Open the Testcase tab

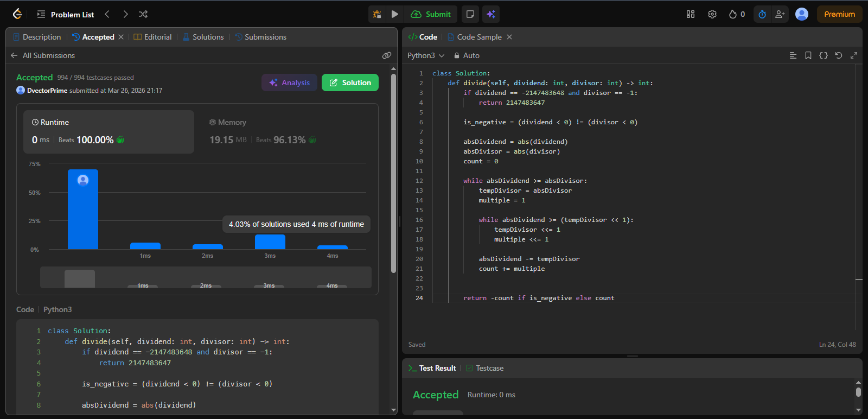point(485,368)
